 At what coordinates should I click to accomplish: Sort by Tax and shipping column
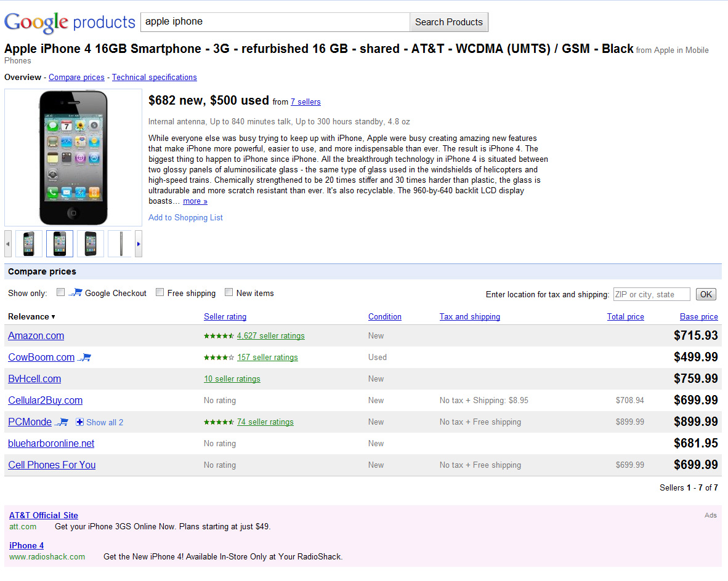pos(470,317)
